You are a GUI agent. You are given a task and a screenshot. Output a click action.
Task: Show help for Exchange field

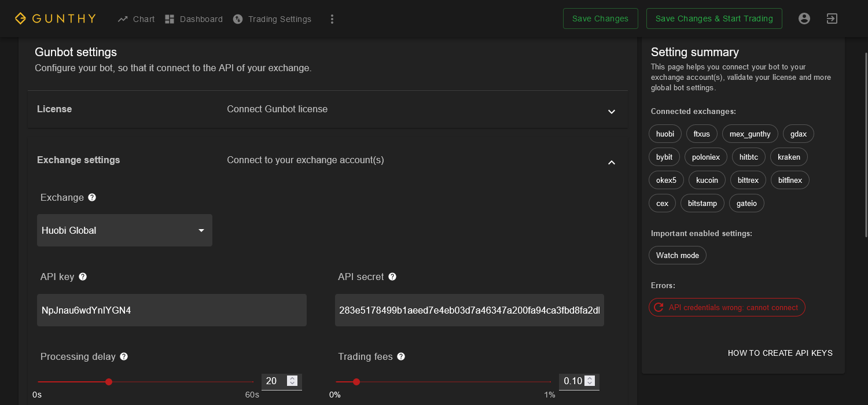pyautogui.click(x=92, y=197)
